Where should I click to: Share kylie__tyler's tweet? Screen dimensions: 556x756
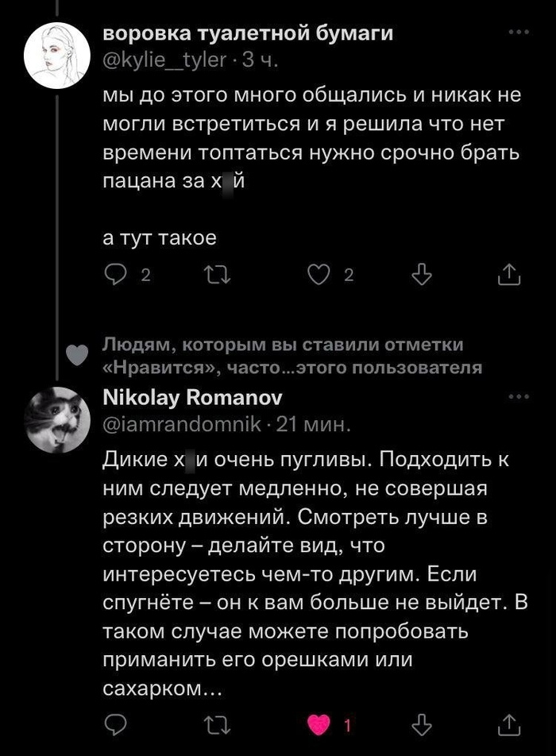coord(508,275)
